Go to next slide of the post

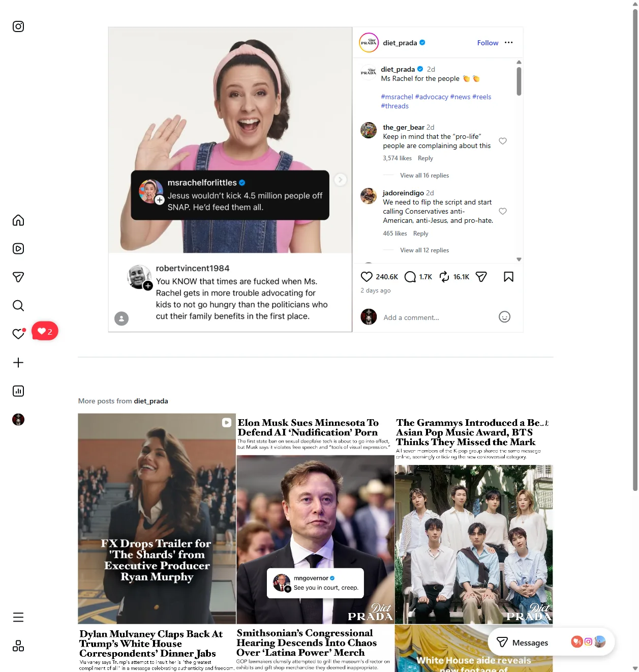(340, 180)
